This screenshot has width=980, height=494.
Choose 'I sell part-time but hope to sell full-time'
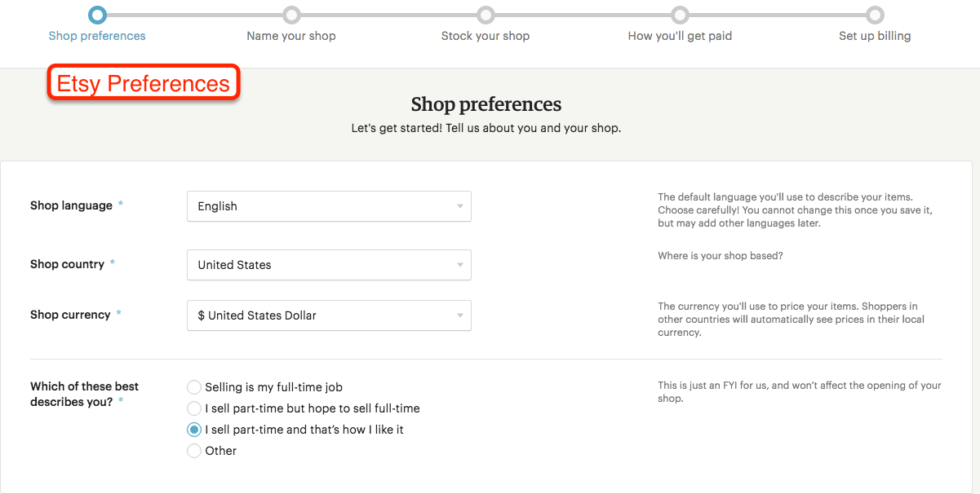point(194,408)
